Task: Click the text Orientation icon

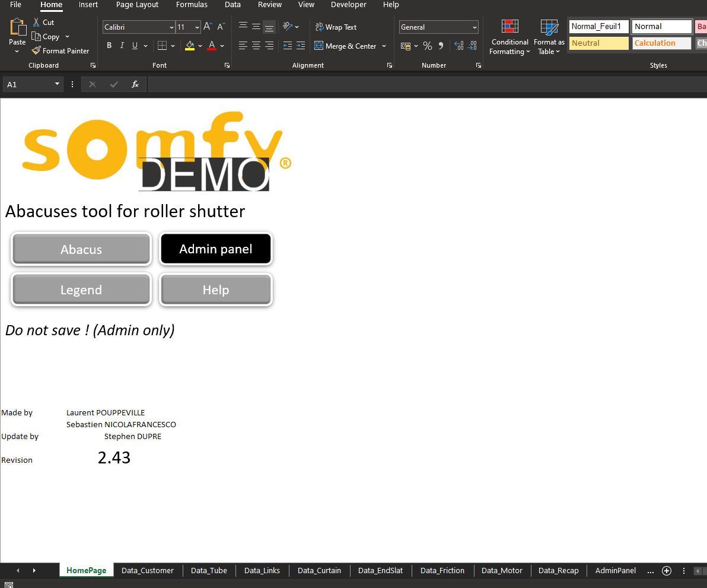Action: [288, 27]
